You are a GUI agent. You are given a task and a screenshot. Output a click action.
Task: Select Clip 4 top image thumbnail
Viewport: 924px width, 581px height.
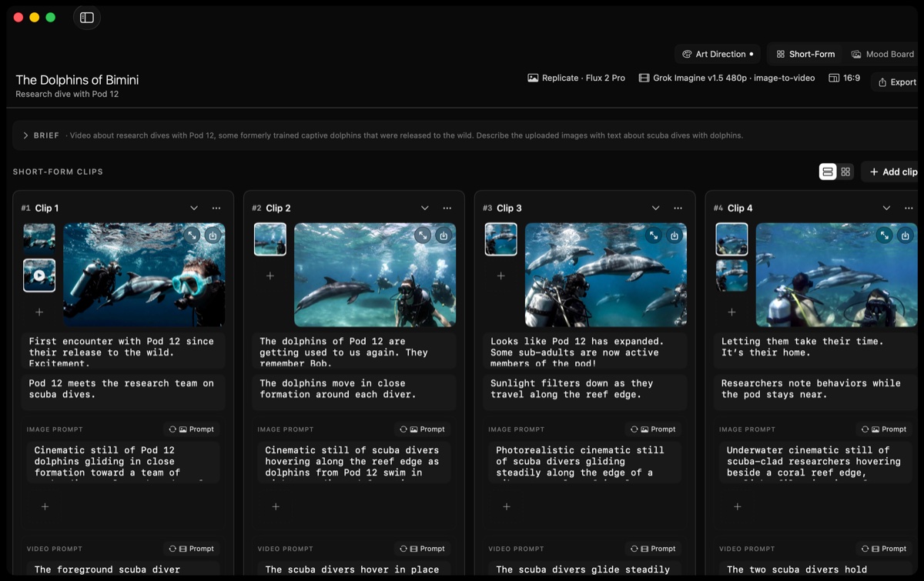(x=732, y=239)
